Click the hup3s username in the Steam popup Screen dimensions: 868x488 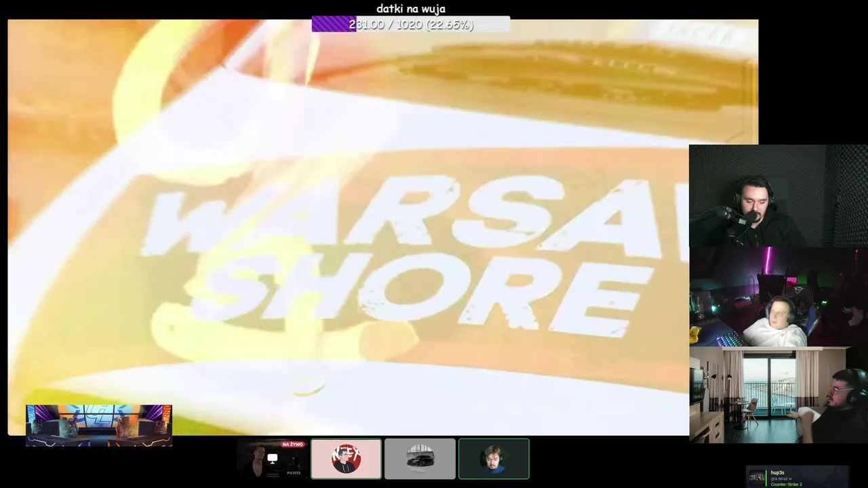coord(777,472)
